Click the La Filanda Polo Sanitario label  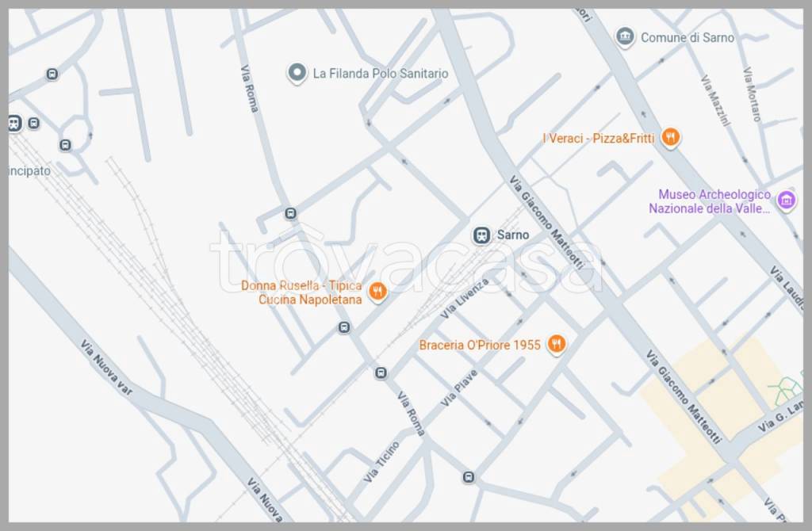tap(380, 74)
